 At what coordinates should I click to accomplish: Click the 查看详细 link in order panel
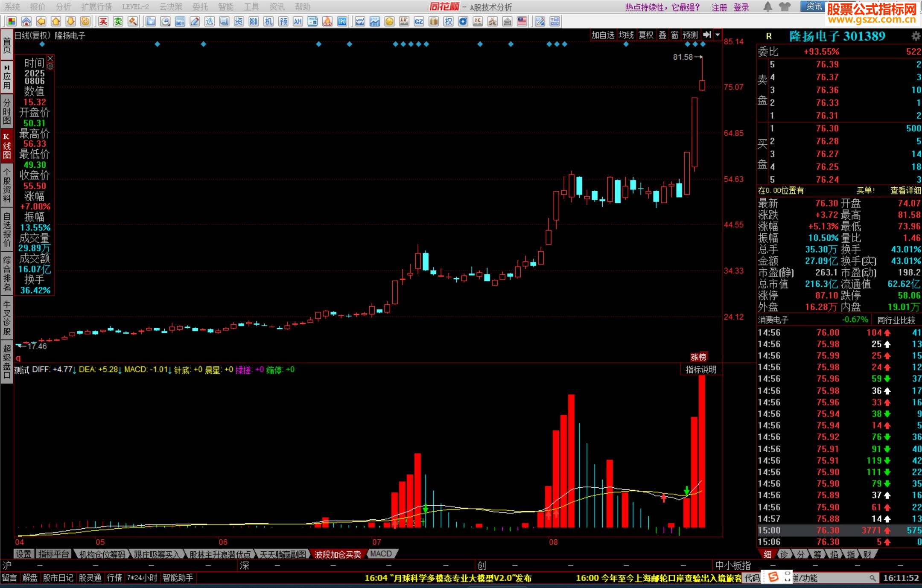[x=905, y=191]
